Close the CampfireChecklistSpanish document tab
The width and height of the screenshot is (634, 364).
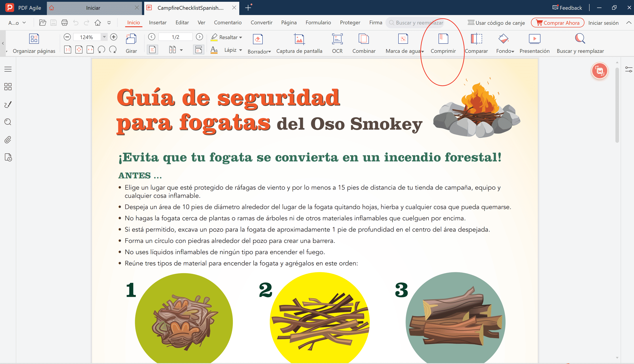234,8
